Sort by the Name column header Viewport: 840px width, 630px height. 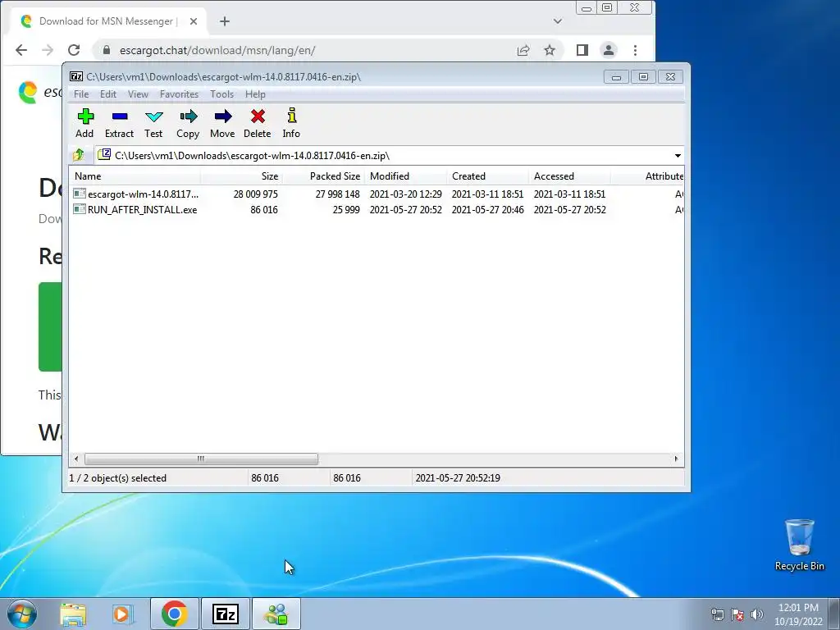[135, 176]
